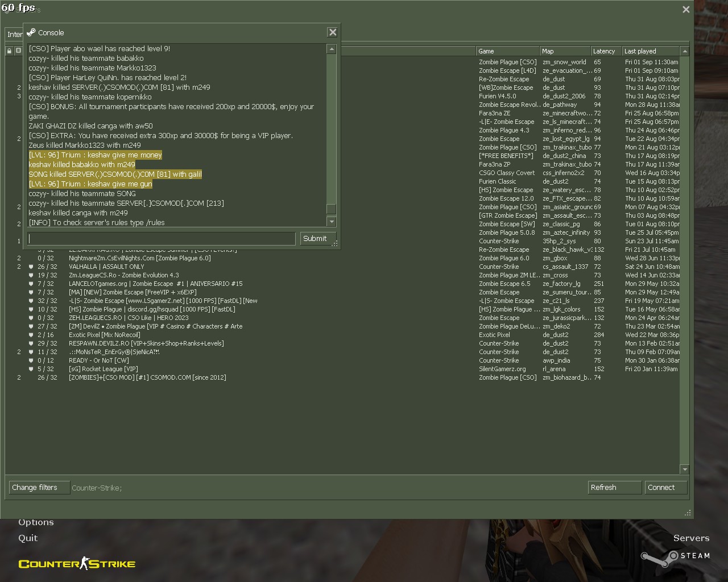Click the VAC shield on the VALHALLA row
The image size is (728, 582).
click(31, 267)
